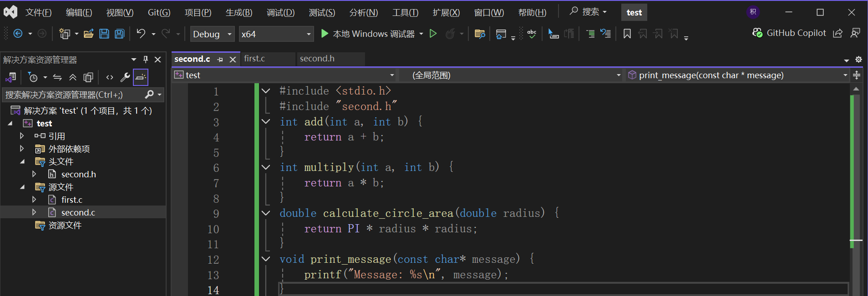The image size is (868, 296).
Task: Close the second.c tab
Action: click(x=233, y=60)
